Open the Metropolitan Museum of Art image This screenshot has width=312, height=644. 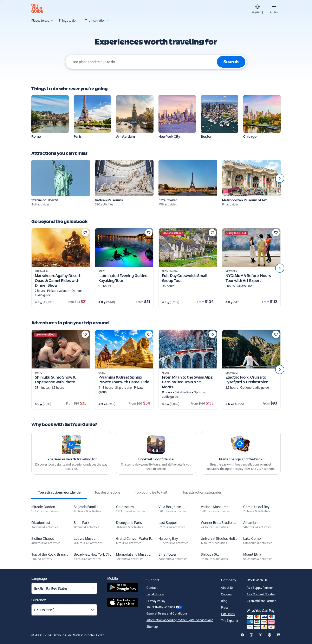(x=251, y=178)
